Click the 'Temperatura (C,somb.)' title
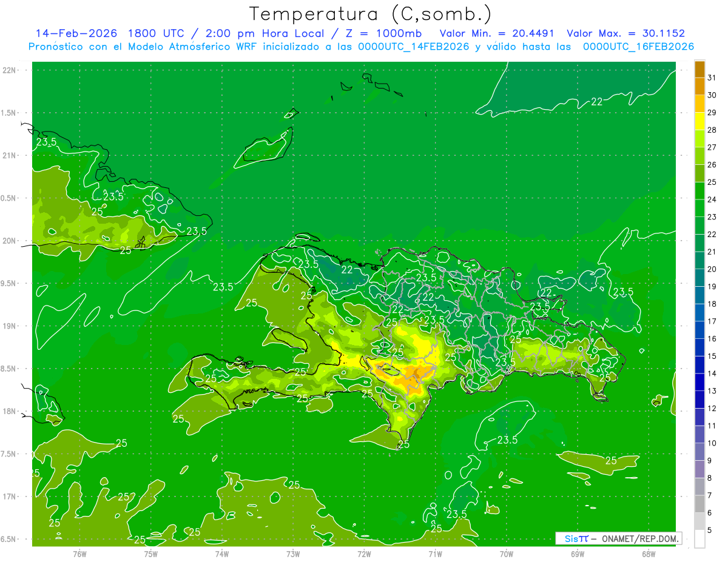728x562 pixels. tap(370, 13)
